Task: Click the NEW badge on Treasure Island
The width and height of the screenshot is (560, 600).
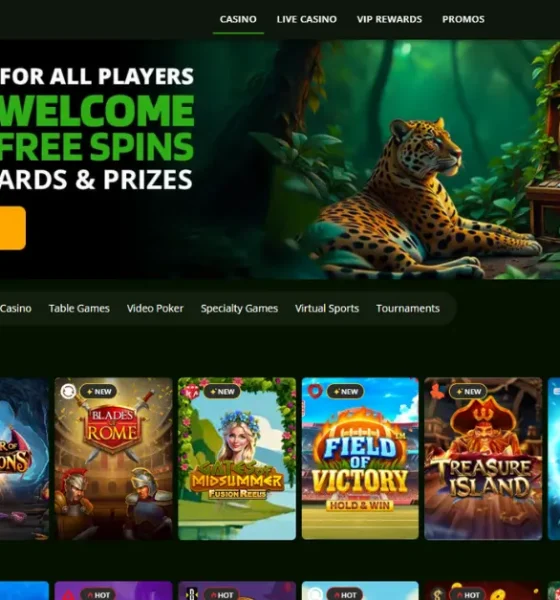Action: (x=468, y=391)
